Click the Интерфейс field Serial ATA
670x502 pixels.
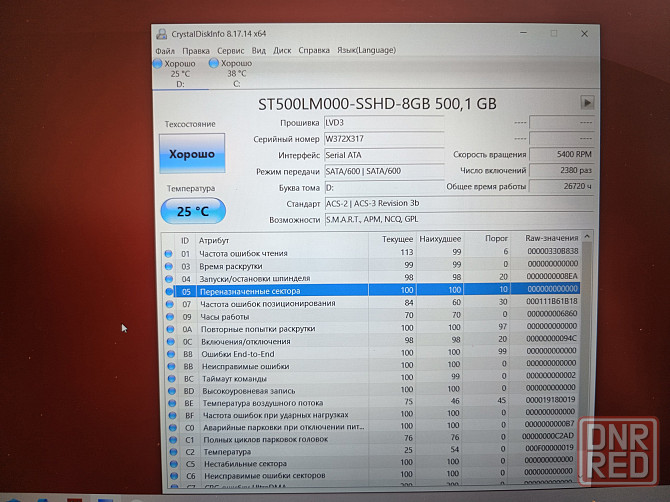(x=384, y=155)
